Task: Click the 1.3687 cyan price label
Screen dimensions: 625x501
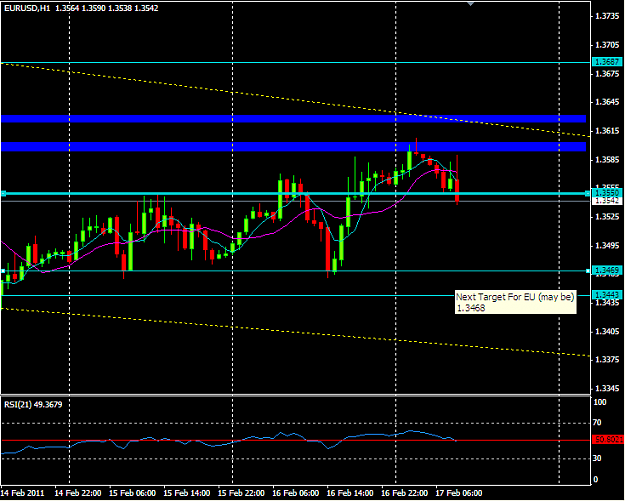Action: click(607, 62)
